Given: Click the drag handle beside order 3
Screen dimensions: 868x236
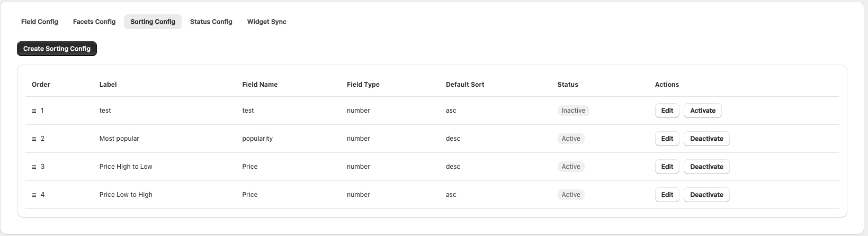Looking at the screenshot, I should (34, 167).
